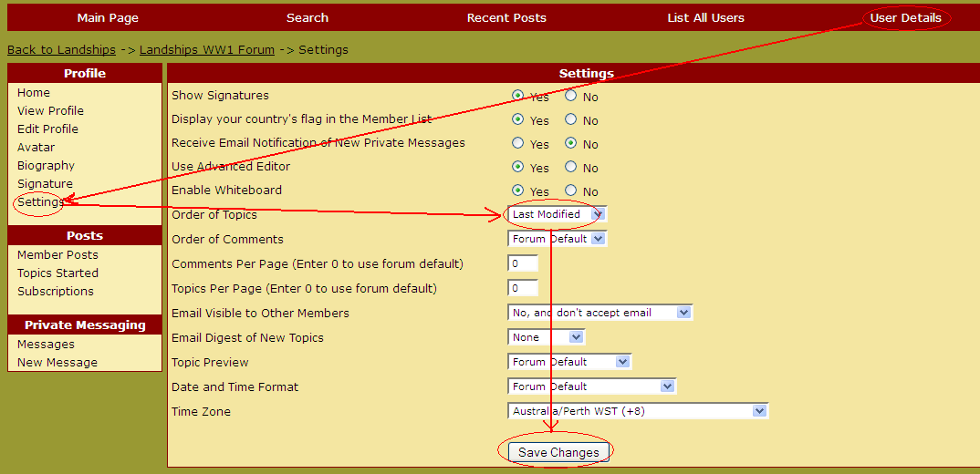This screenshot has height=474, width=980.
Task: Expand the Order of Comments dropdown
Action: (x=557, y=239)
